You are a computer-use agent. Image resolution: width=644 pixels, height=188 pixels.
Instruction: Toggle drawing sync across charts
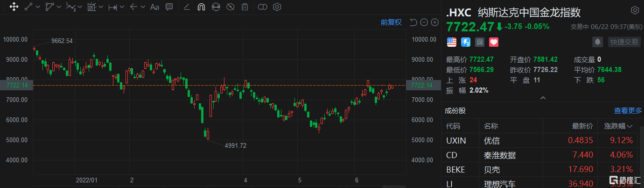click(x=216, y=7)
